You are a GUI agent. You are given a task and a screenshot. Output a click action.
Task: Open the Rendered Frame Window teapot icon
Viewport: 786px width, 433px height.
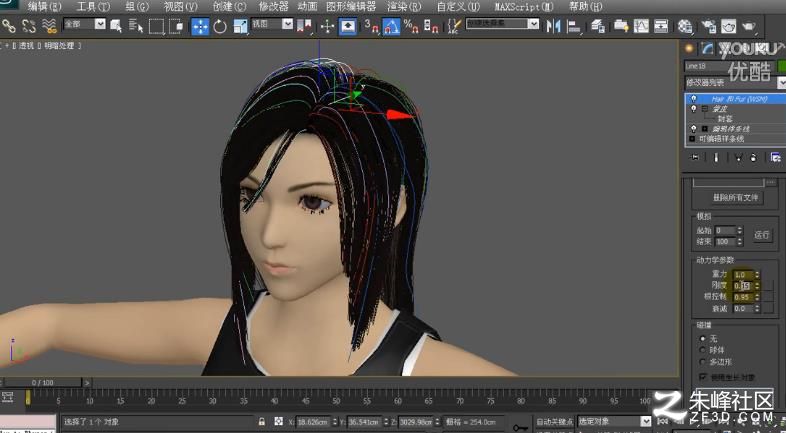coord(728,26)
